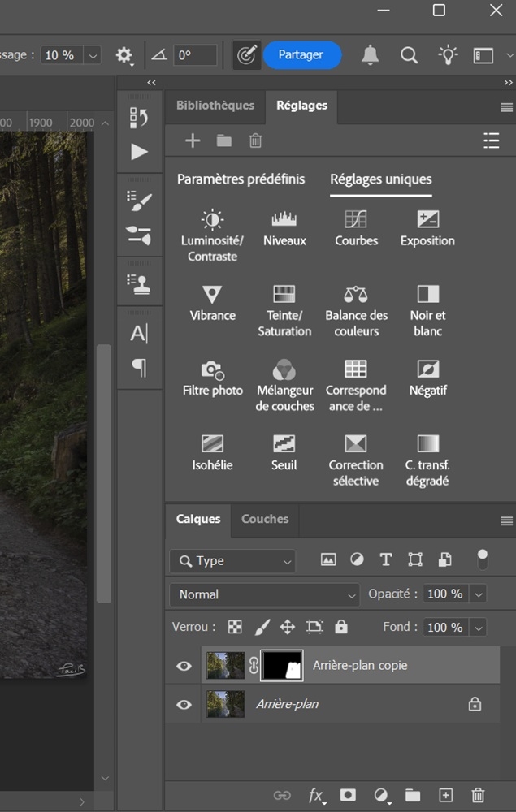Toggle lock position
The width and height of the screenshot is (516, 812).
288,627
